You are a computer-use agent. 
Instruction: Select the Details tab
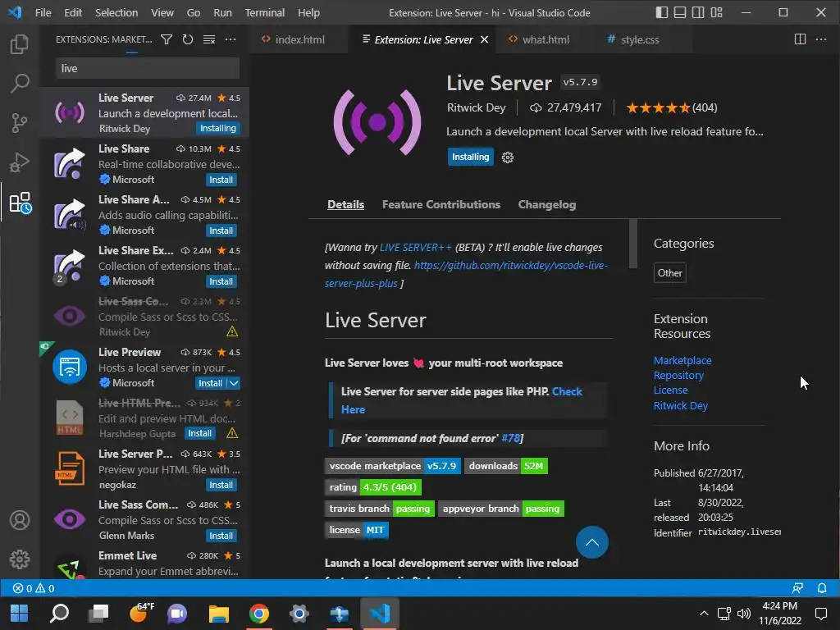coord(345,204)
